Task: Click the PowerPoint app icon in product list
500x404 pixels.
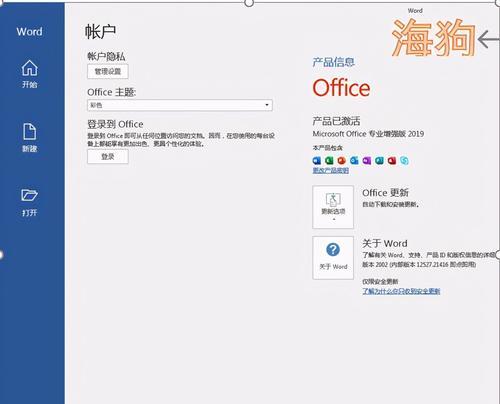Action: coord(342,161)
